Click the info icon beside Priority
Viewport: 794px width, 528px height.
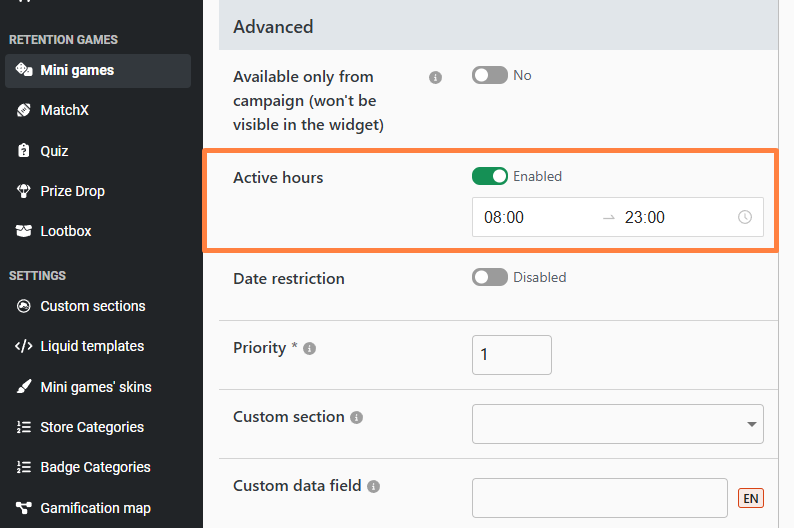point(310,349)
